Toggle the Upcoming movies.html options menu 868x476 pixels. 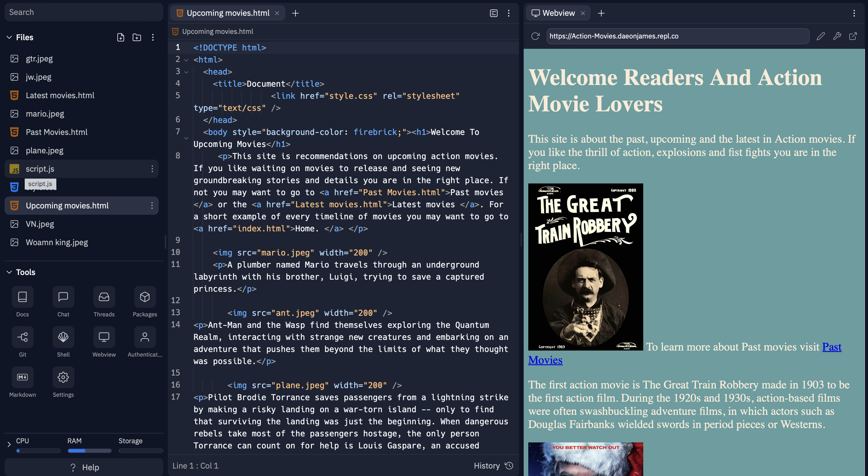(151, 205)
